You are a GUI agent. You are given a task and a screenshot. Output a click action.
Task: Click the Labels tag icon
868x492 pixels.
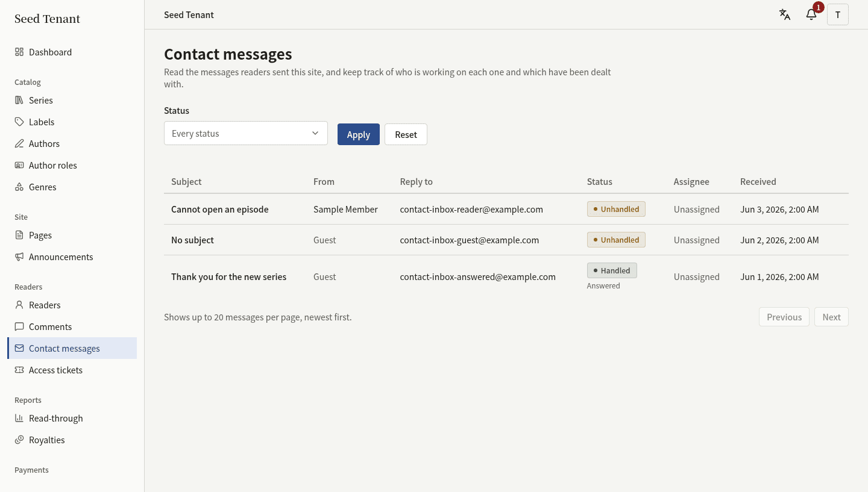click(19, 122)
